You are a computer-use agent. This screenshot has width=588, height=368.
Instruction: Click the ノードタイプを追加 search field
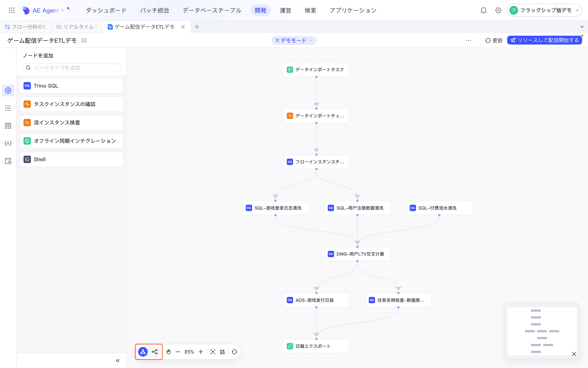pos(71,68)
